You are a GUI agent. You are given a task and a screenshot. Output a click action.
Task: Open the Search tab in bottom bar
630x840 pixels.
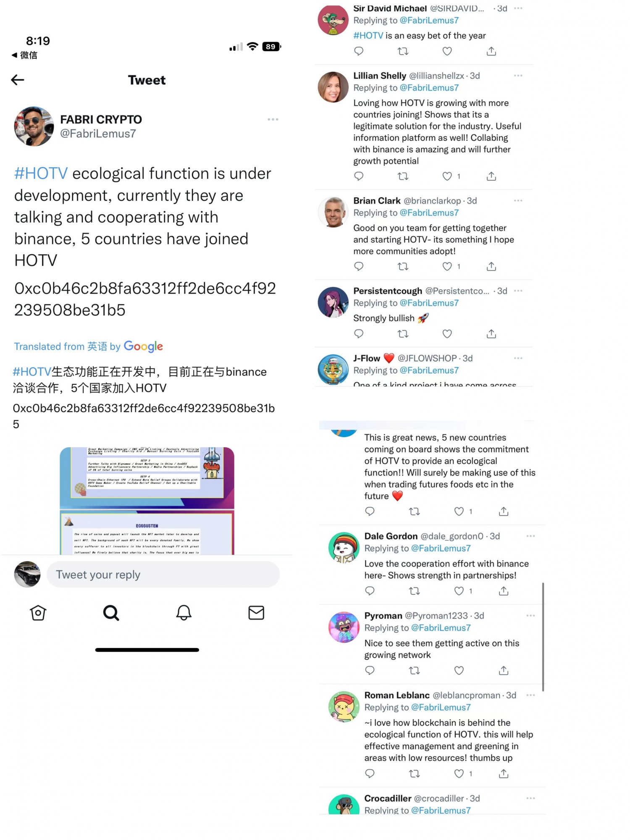pyautogui.click(x=111, y=613)
